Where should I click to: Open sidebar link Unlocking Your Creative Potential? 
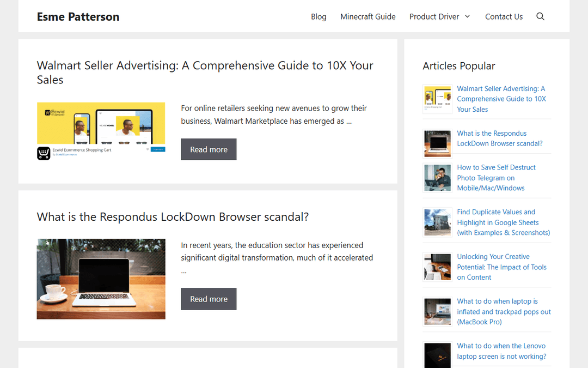[x=501, y=267]
